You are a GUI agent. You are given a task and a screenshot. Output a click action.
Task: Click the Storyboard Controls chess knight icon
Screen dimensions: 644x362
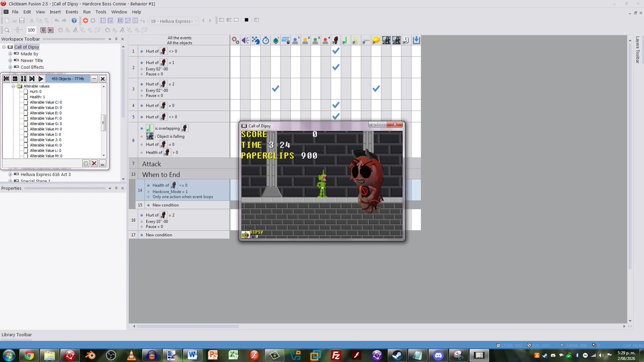click(x=255, y=40)
